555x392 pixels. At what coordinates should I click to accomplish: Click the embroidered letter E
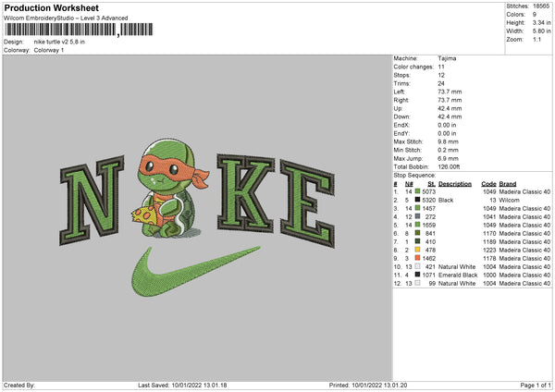click(307, 203)
